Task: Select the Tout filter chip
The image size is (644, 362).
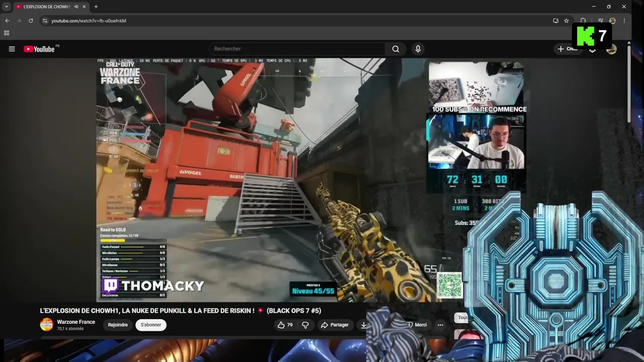Action: pyautogui.click(x=462, y=317)
